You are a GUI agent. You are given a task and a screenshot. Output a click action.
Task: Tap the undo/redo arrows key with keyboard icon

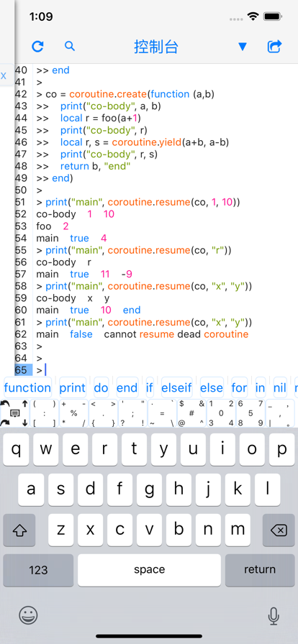(14, 413)
